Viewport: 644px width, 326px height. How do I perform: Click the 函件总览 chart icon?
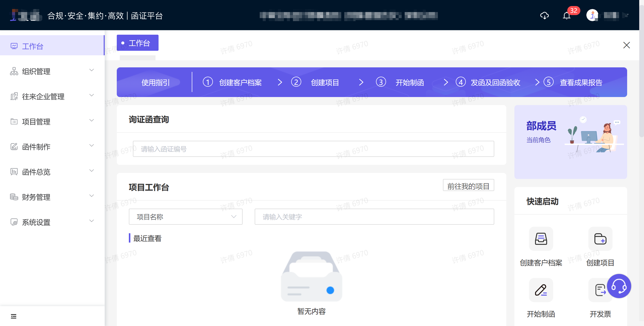pyautogui.click(x=14, y=172)
